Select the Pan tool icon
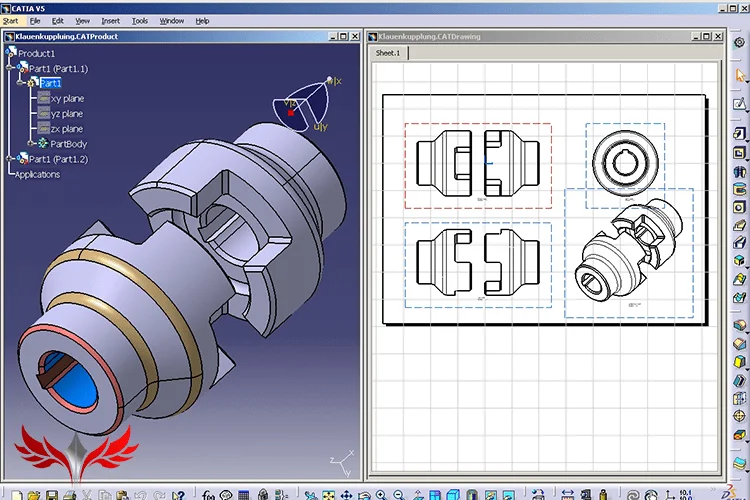 click(x=346, y=495)
